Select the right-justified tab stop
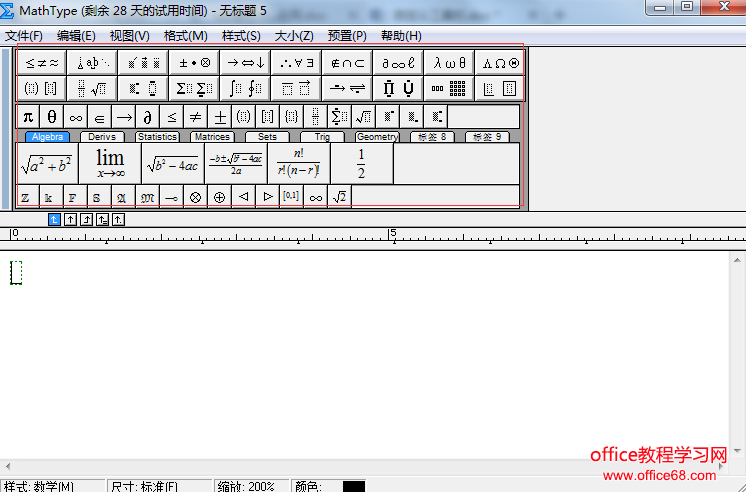The width and height of the screenshot is (746, 492). click(x=87, y=219)
